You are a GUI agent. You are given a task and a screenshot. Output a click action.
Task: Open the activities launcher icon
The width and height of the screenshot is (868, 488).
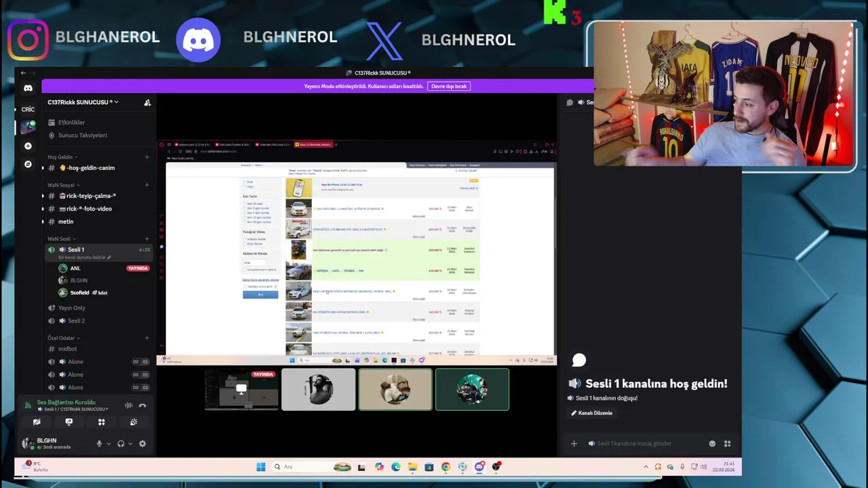coord(101,422)
